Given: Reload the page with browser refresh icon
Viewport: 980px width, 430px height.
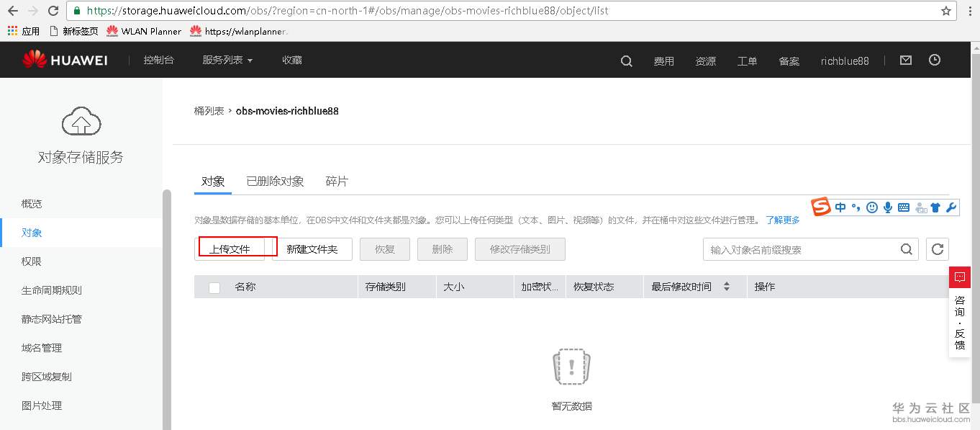Looking at the screenshot, I should click(x=53, y=11).
